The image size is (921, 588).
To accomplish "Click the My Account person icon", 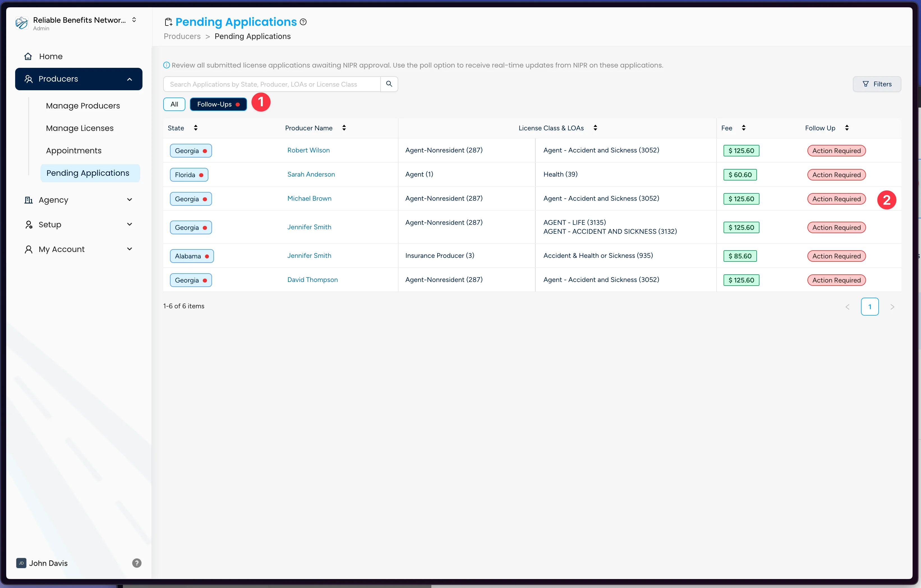I will coord(28,249).
